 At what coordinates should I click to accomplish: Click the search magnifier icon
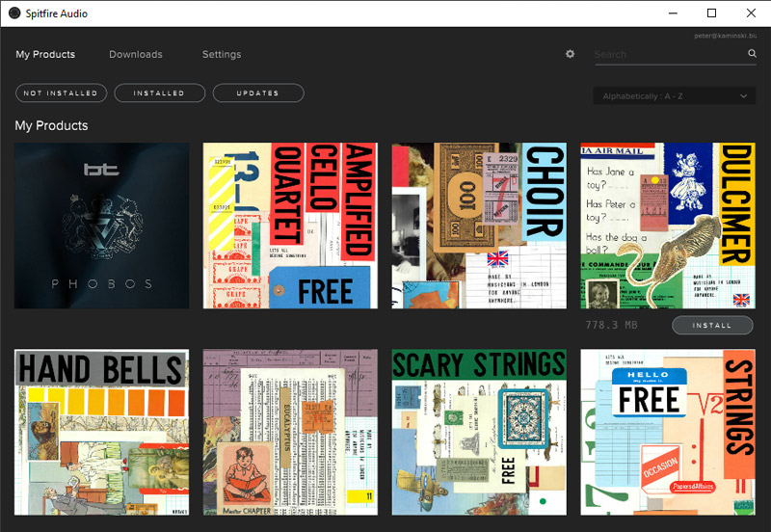click(x=752, y=54)
